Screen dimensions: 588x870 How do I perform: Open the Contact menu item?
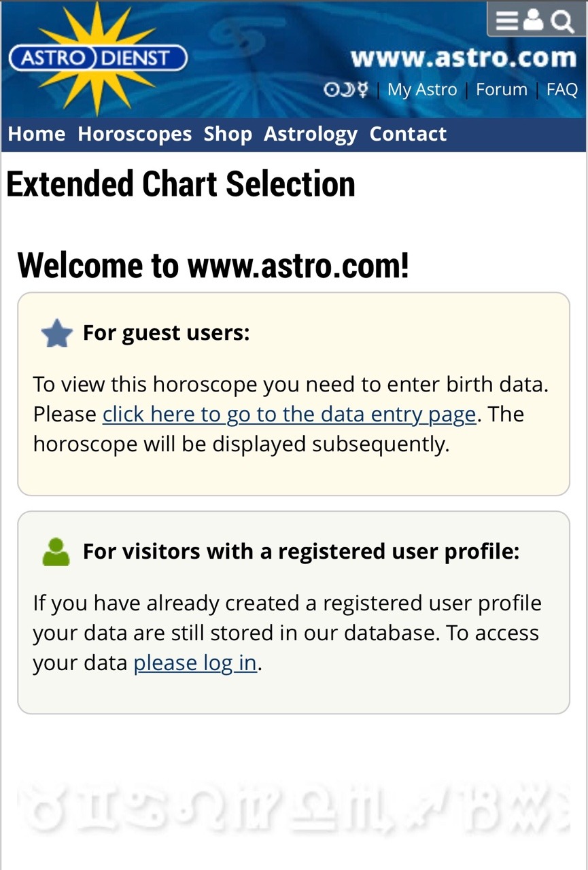(408, 134)
